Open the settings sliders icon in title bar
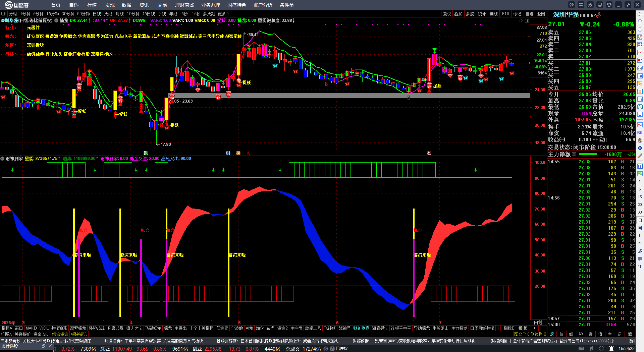The image size is (644, 352). tap(581, 5)
